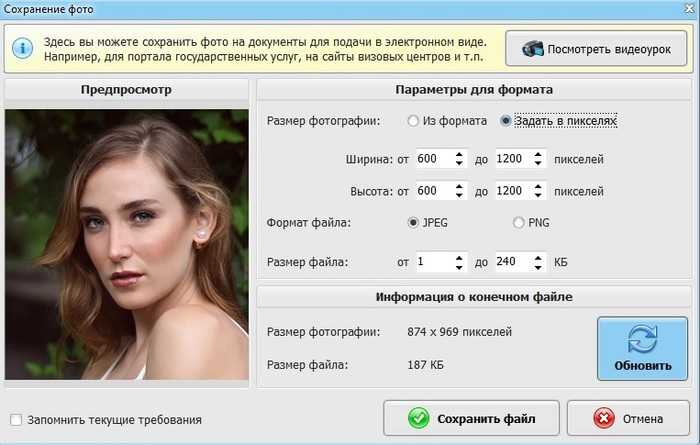Open the Посмотреть видеоурок tutorial
Image resolution: width=700 pixels, height=445 pixels.
(596, 49)
